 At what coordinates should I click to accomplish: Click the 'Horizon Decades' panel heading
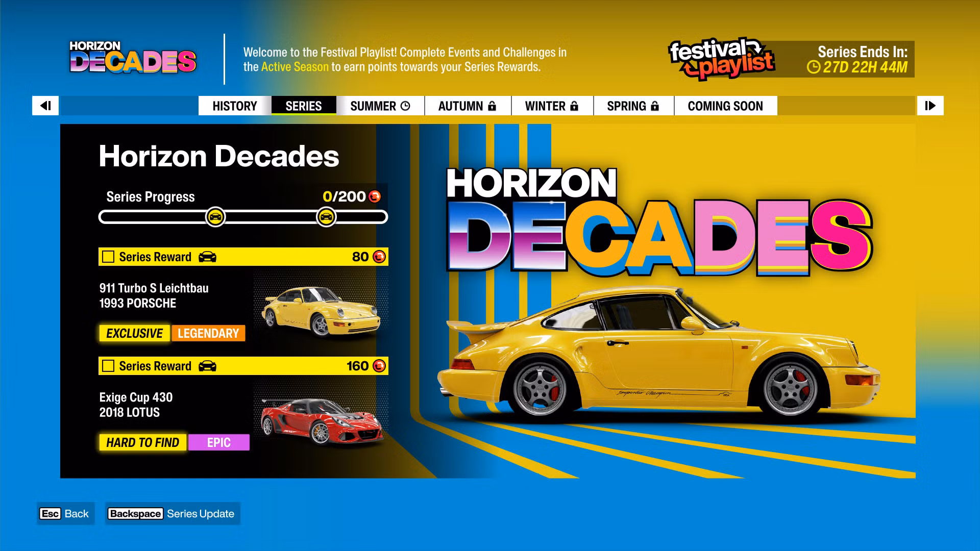[218, 156]
